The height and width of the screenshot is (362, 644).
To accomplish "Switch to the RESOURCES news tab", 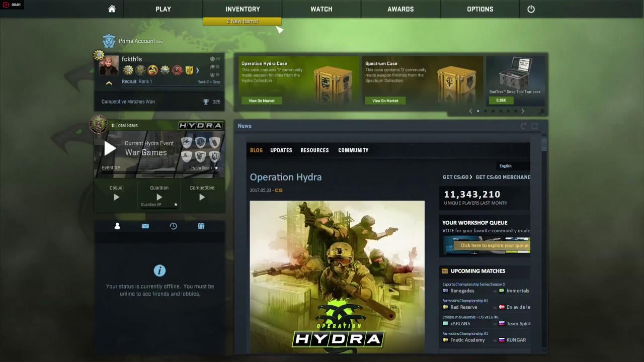I will pyautogui.click(x=314, y=150).
